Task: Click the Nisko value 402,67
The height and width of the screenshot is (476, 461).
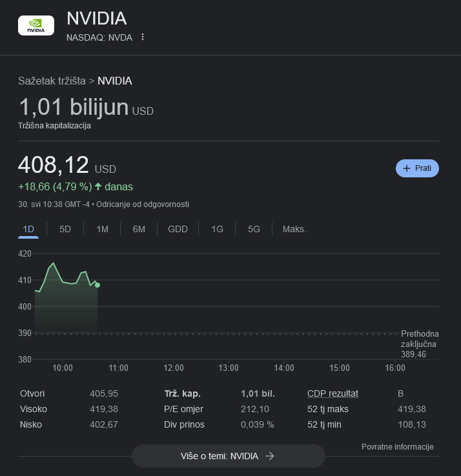Action: click(x=104, y=424)
